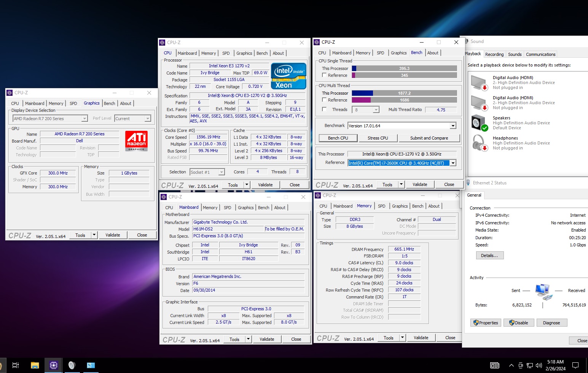Open Details in Ethernet 2 Status
The height and width of the screenshot is (373, 588).
coord(489,255)
